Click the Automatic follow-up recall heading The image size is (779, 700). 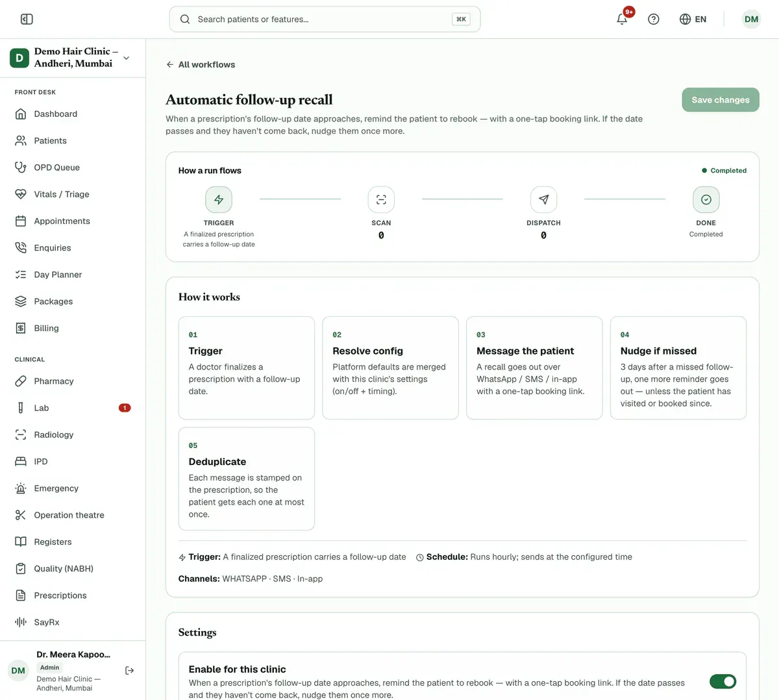click(249, 99)
